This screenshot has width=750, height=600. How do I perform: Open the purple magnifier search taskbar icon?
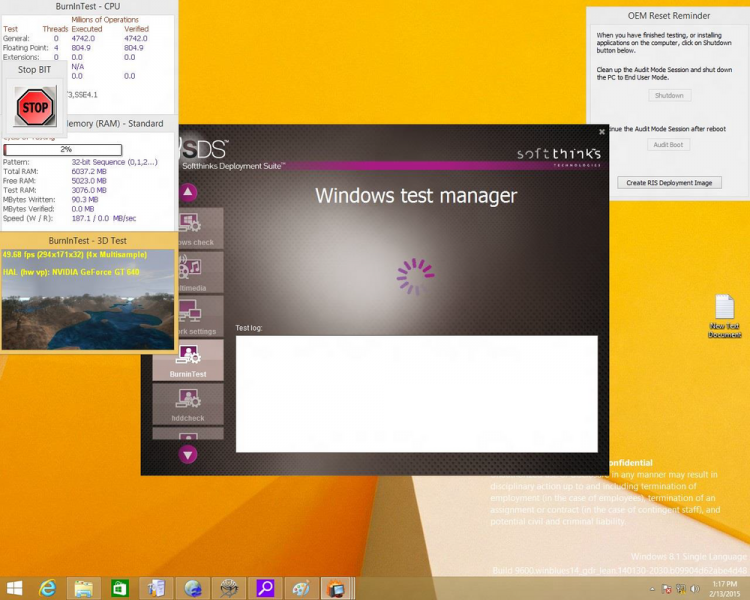click(x=265, y=588)
